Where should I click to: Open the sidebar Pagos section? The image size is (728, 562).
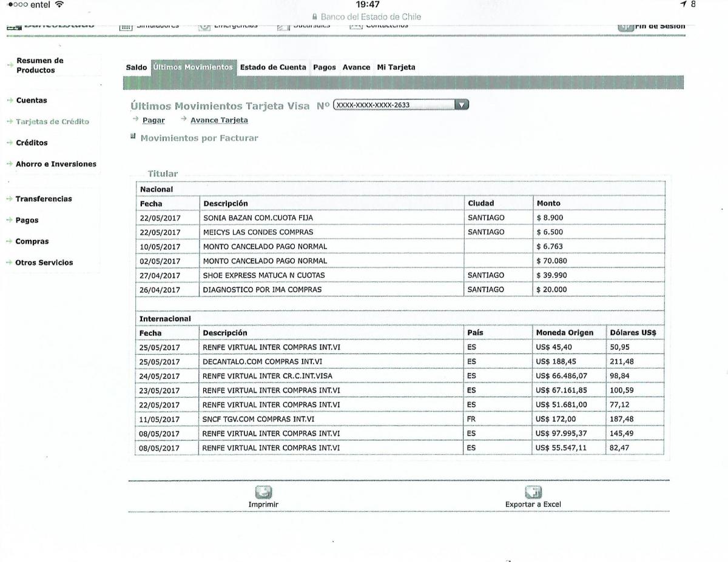click(x=27, y=220)
